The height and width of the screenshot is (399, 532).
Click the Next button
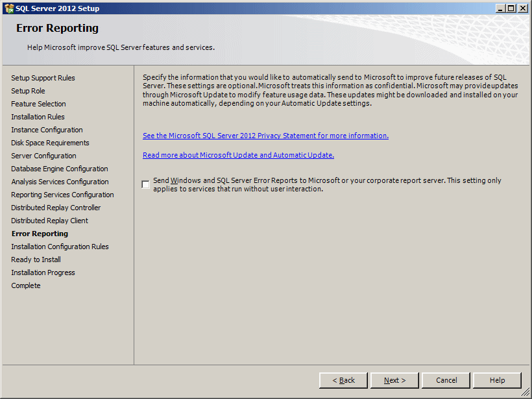coord(394,380)
